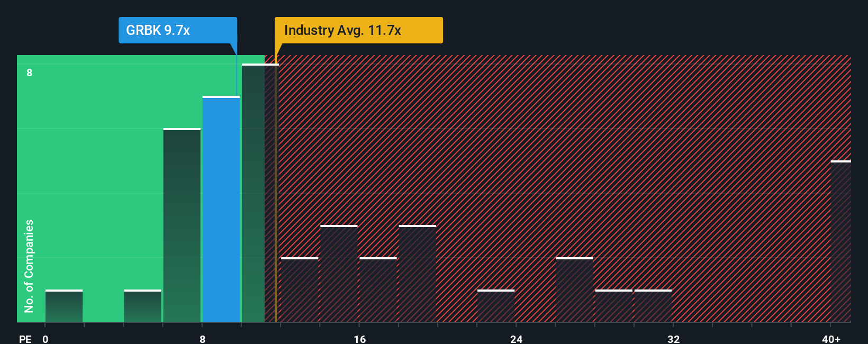Select the 40+ PE bar at far right
Viewport: 868px width, 344px height.
click(x=841, y=241)
